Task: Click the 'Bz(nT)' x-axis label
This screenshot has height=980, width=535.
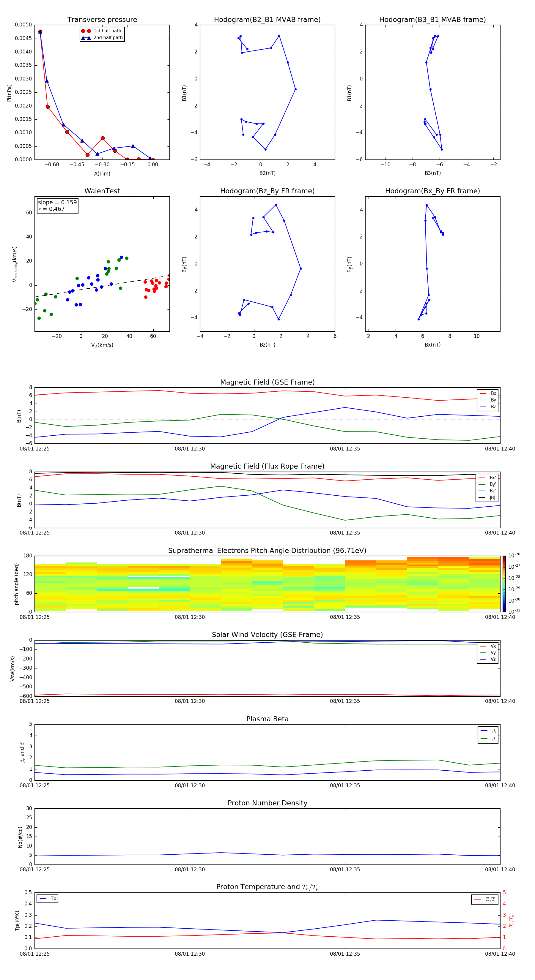Action: point(267,345)
